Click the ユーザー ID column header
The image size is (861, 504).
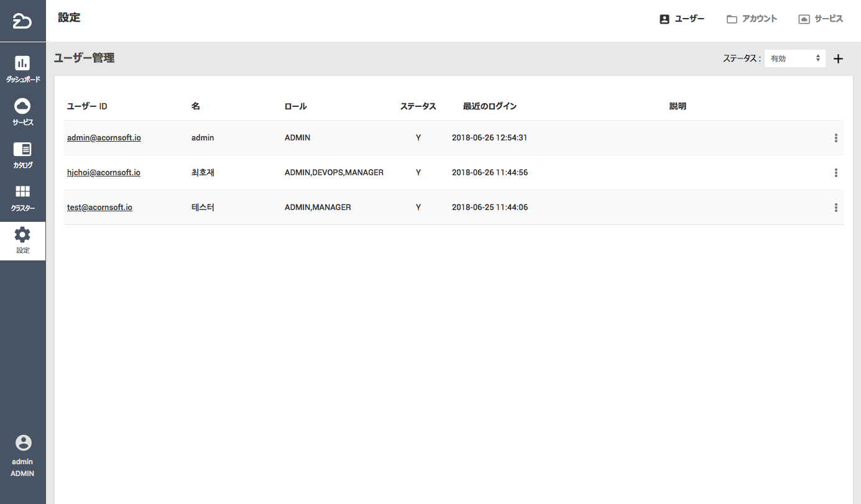coord(87,106)
